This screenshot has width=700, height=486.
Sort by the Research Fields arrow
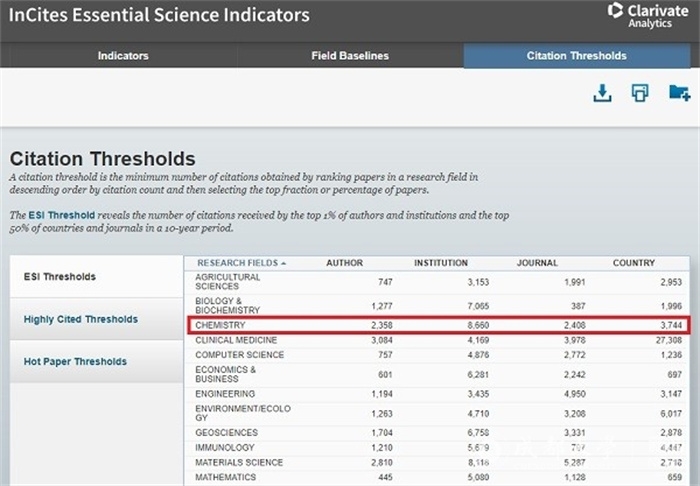[283, 263]
